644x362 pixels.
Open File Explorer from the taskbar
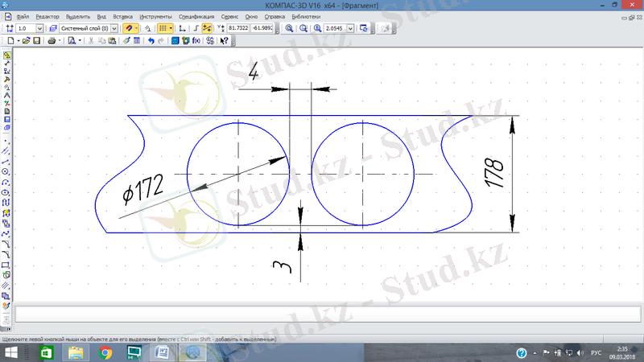pos(76,352)
